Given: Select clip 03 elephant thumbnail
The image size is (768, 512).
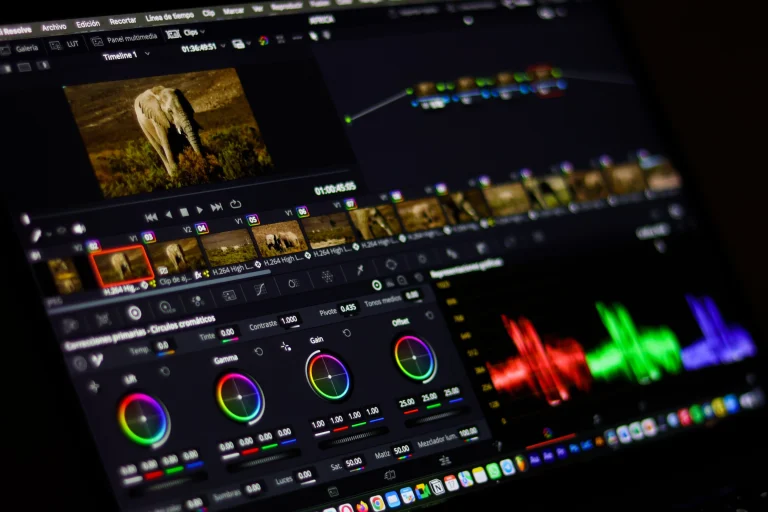Looking at the screenshot, I should click(175, 256).
